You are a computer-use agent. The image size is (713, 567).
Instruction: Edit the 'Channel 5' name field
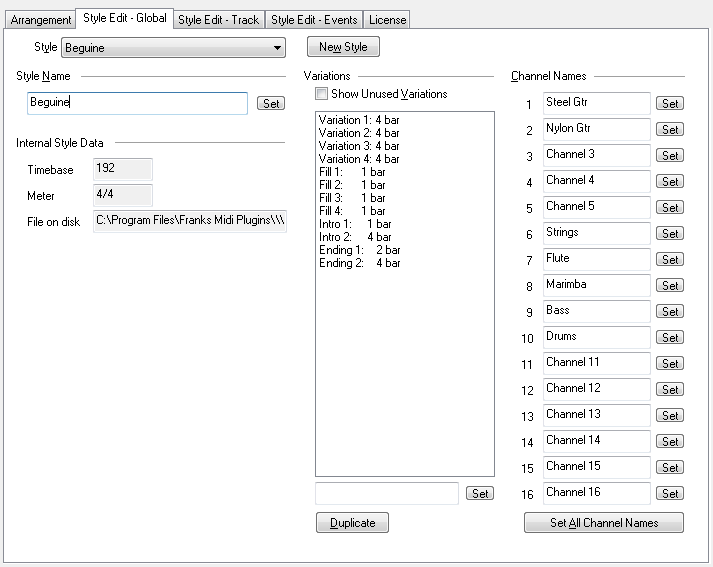coord(597,207)
